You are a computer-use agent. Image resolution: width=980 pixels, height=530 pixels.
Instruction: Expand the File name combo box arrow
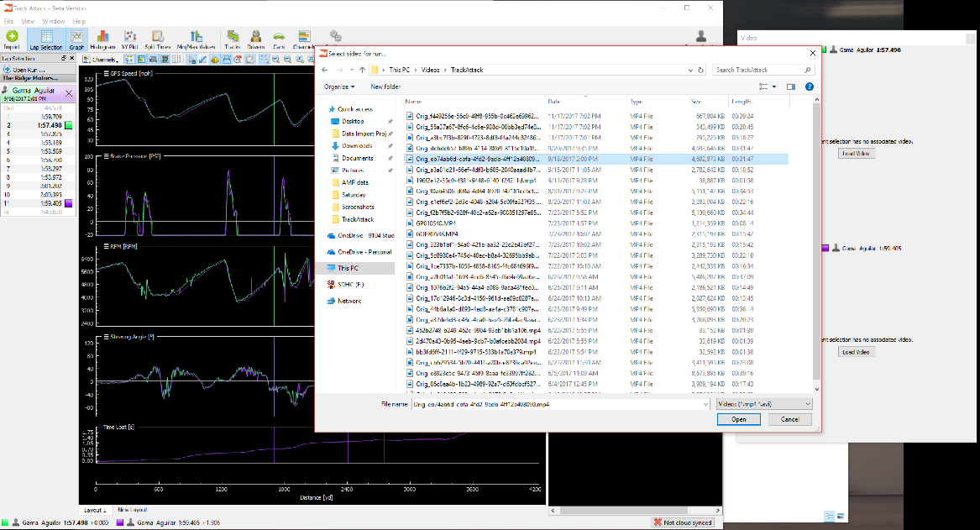coord(705,404)
